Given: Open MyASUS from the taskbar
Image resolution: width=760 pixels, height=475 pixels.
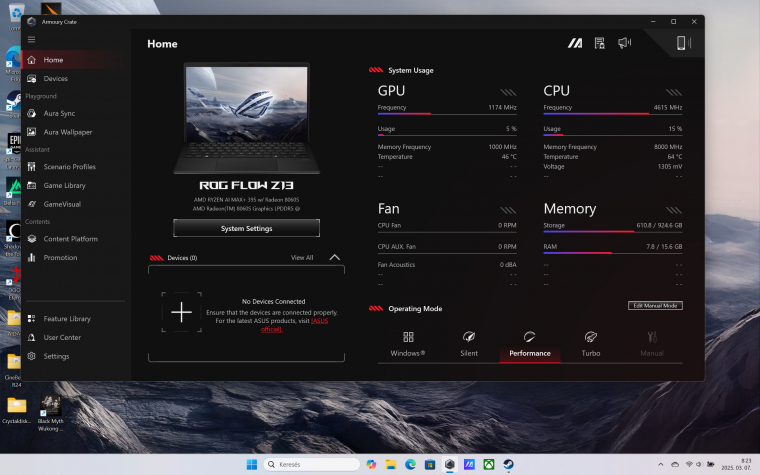Looking at the screenshot, I should click(469, 464).
